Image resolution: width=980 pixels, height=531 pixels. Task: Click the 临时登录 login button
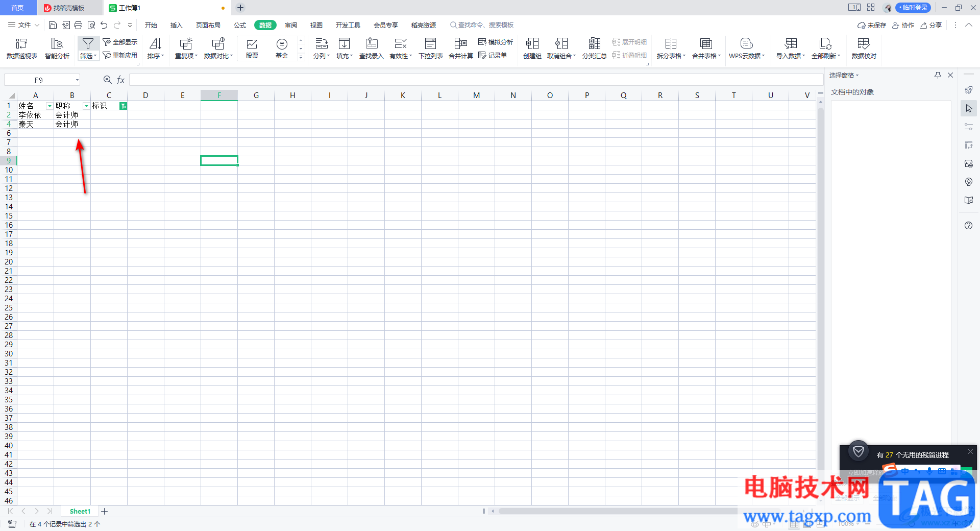tap(913, 8)
